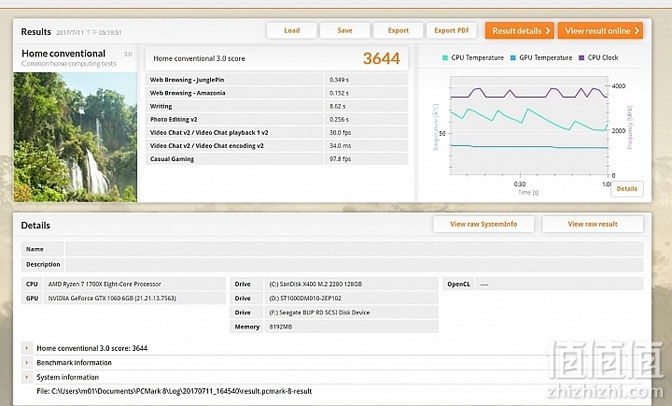Click the 8192MB memory value
This screenshot has width=672, height=406.
click(x=281, y=327)
